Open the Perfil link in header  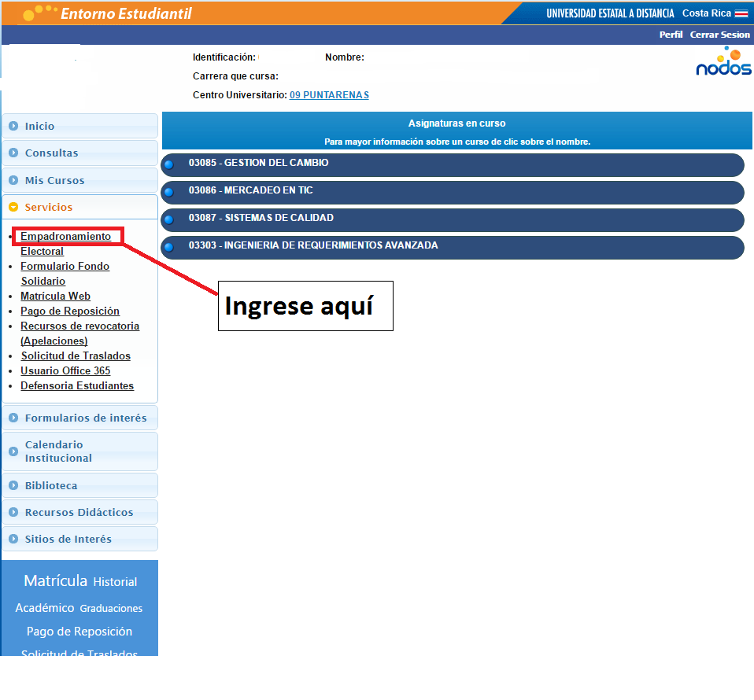[671, 35]
